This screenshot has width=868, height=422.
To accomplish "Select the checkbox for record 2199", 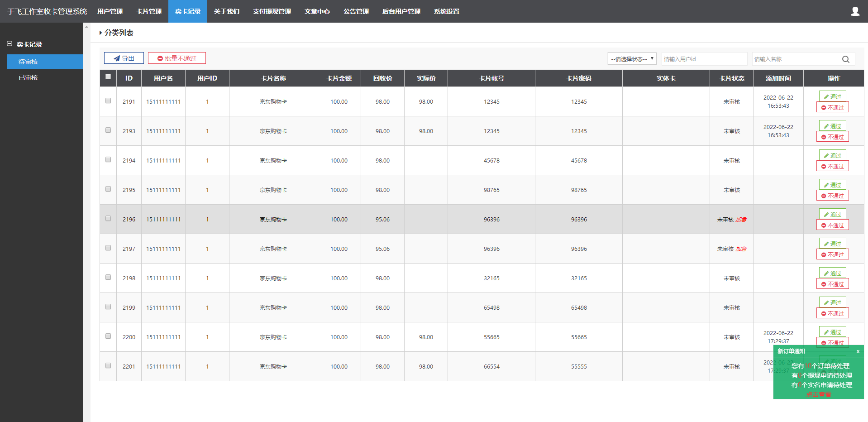I will 108,307.
